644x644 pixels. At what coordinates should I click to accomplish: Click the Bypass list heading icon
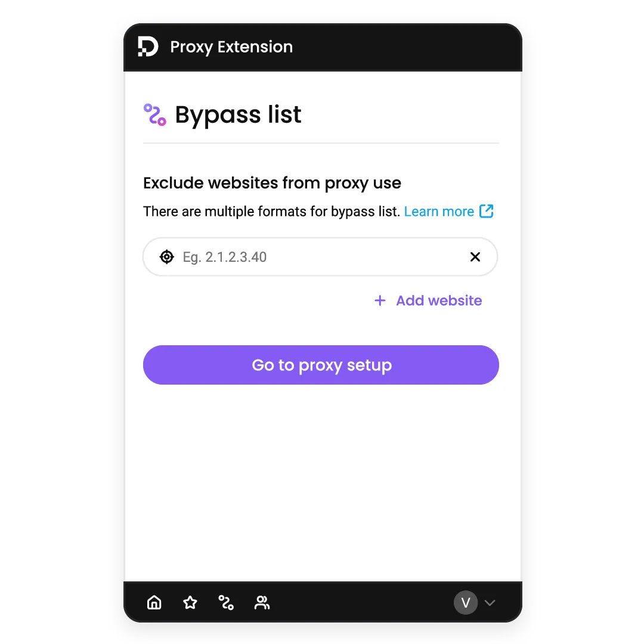tap(155, 114)
